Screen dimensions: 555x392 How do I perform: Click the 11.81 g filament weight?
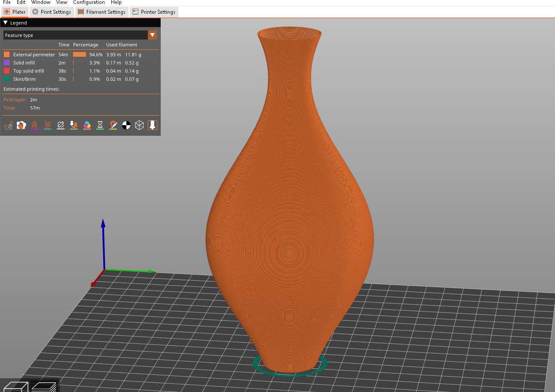click(x=133, y=55)
